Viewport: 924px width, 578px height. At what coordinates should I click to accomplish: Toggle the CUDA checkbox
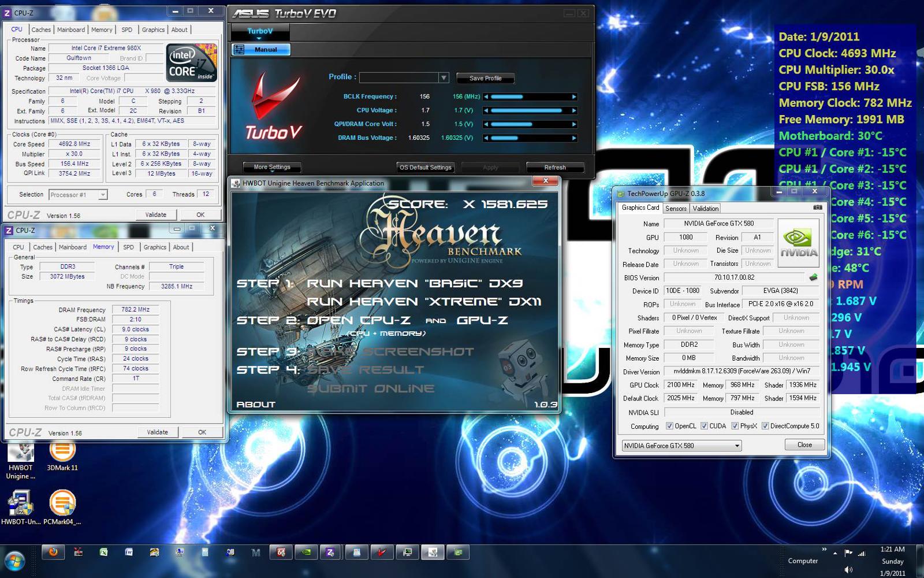coord(704,426)
